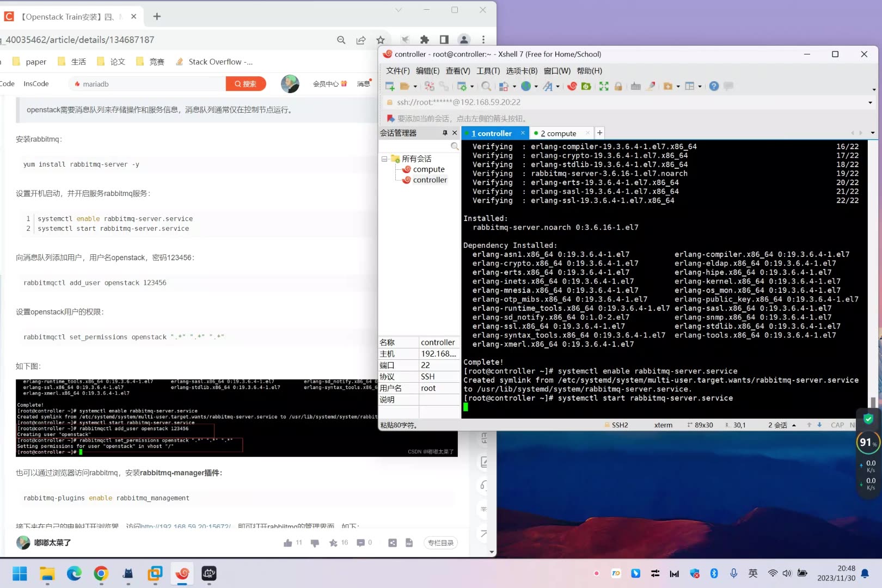The image size is (882, 588).
Task: Open Xshell help question mark icon
Action: coord(714,86)
